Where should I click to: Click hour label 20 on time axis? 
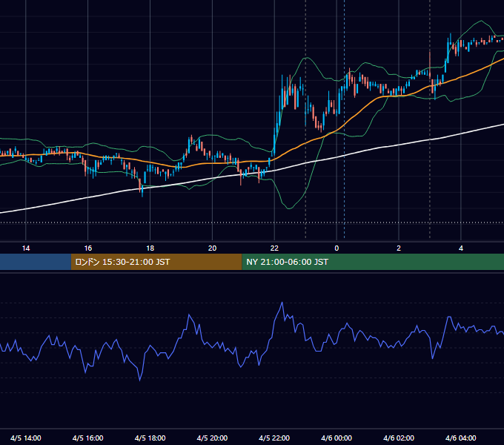coord(212,248)
